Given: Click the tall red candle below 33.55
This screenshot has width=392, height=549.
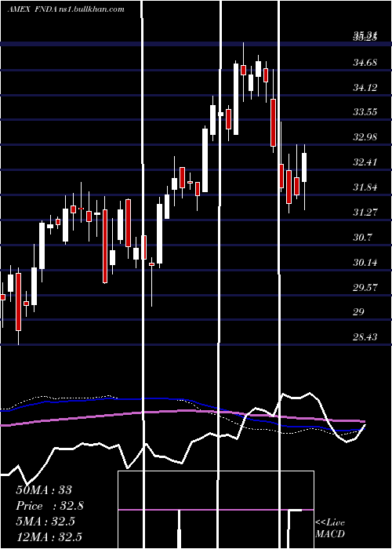Looking at the screenshot, I should point(273,122).
